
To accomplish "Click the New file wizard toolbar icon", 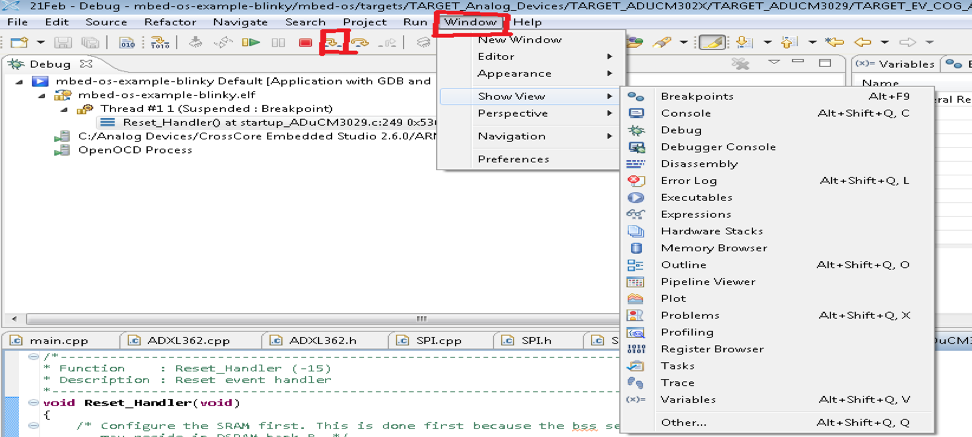I will click(20, 42).
